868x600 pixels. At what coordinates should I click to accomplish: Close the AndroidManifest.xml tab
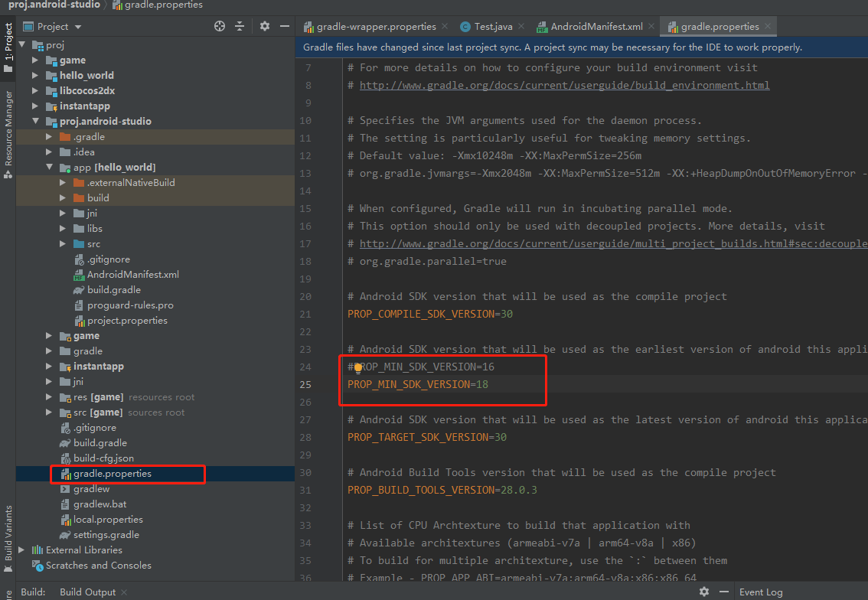click(x=651, y=26)
